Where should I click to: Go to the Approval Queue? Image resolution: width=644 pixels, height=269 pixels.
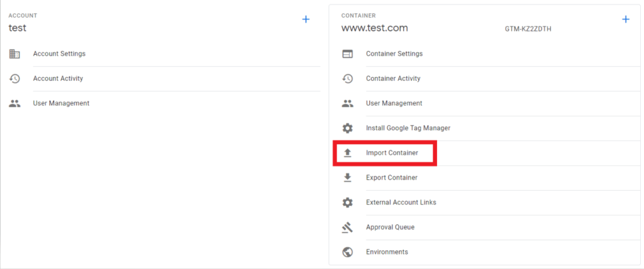390,227
